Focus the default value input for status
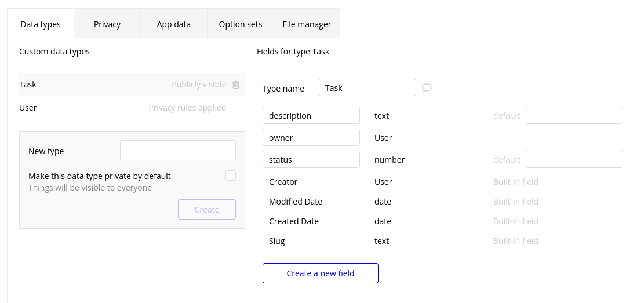This screenshot has height=303, width=644. [574, 159]
